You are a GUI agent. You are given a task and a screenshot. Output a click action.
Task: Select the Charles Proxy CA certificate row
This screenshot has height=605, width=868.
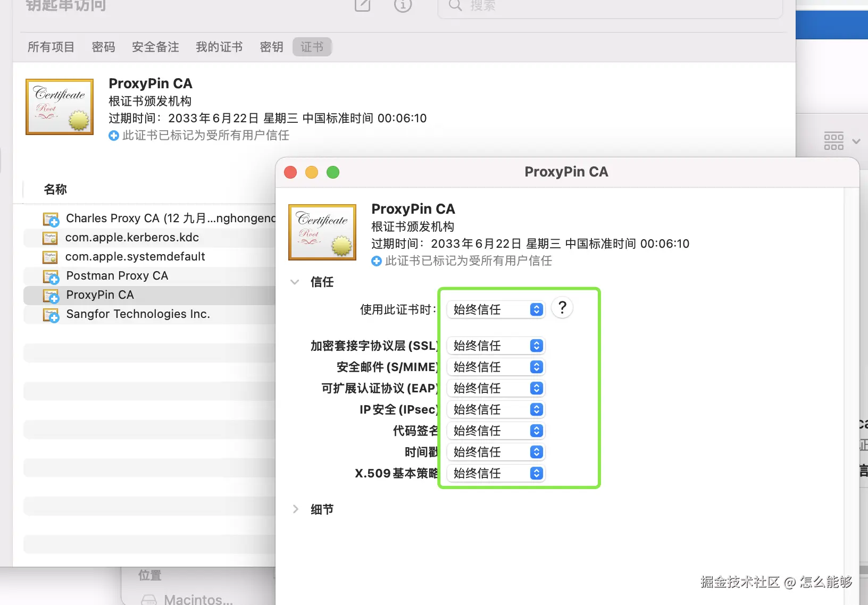[149, 219]
